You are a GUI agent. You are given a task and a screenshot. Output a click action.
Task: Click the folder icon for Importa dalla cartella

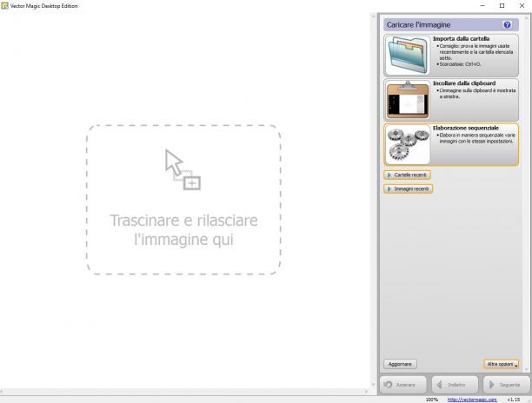click(x=408, y=56)
